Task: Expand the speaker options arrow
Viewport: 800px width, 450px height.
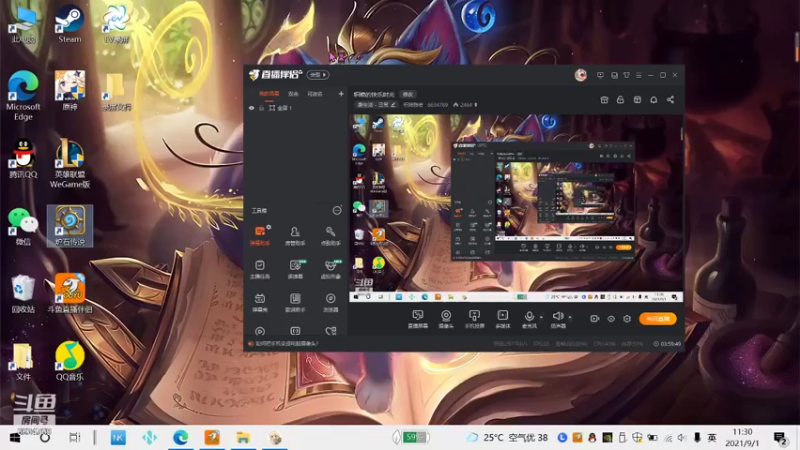Action: tap(570, 317)
